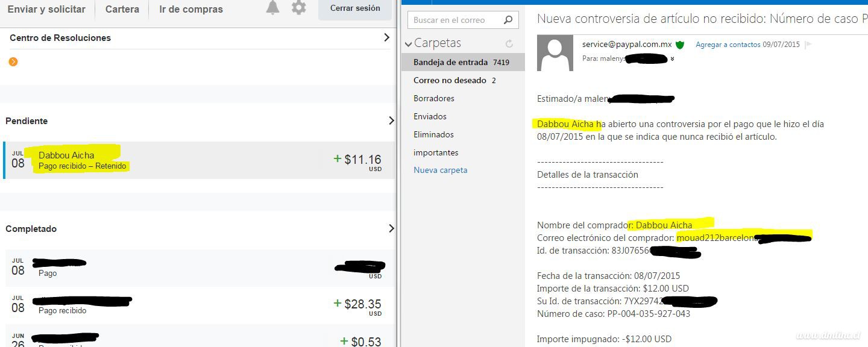Image resolution: width=868 pixels, height=347 pixels.
Task: Open Enviar y solicitar tab
Action: 46,9
